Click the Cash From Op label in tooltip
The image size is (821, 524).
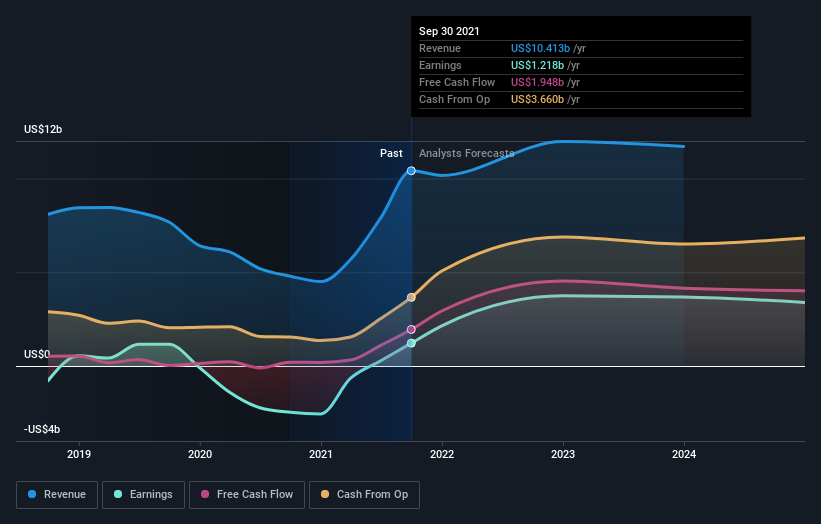[454, 99]
